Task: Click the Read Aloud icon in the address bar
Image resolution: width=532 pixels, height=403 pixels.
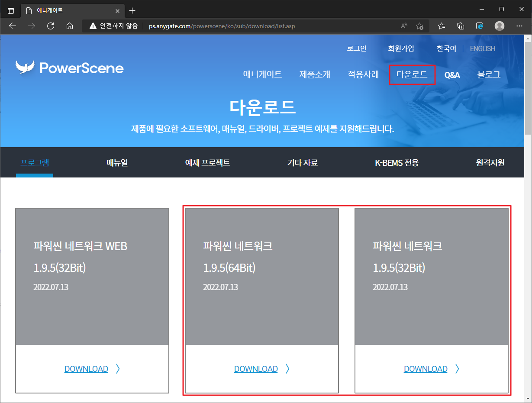Action: pos(404,26)
